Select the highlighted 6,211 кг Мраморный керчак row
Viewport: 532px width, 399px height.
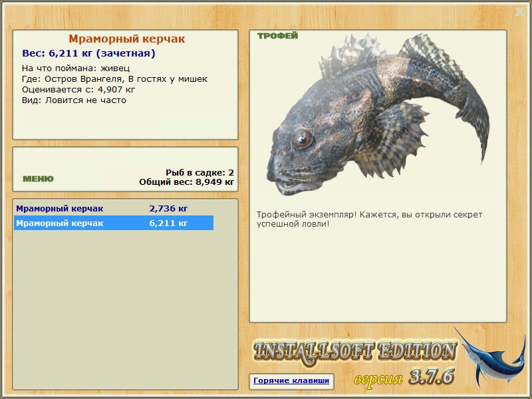[x=113, y=223]
